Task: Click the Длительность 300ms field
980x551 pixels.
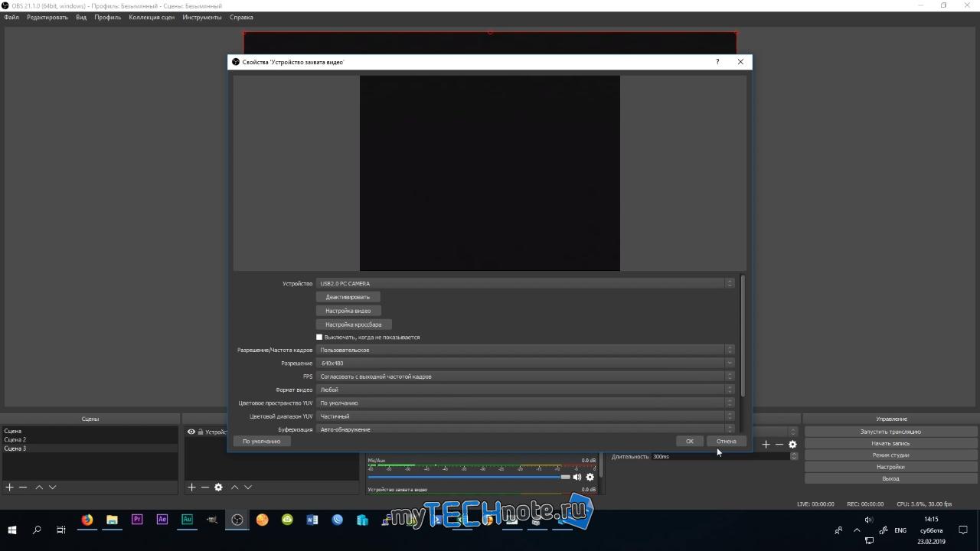Action: tap(724, 457)
